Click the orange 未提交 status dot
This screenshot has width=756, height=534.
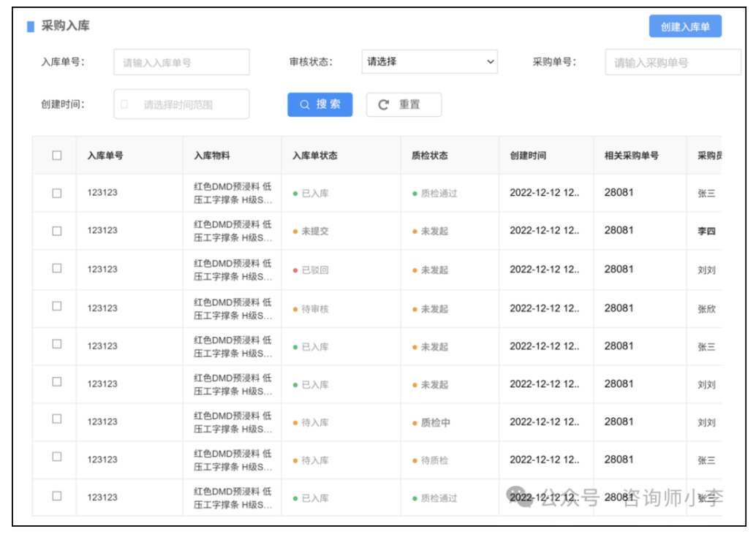coord(295,232)
